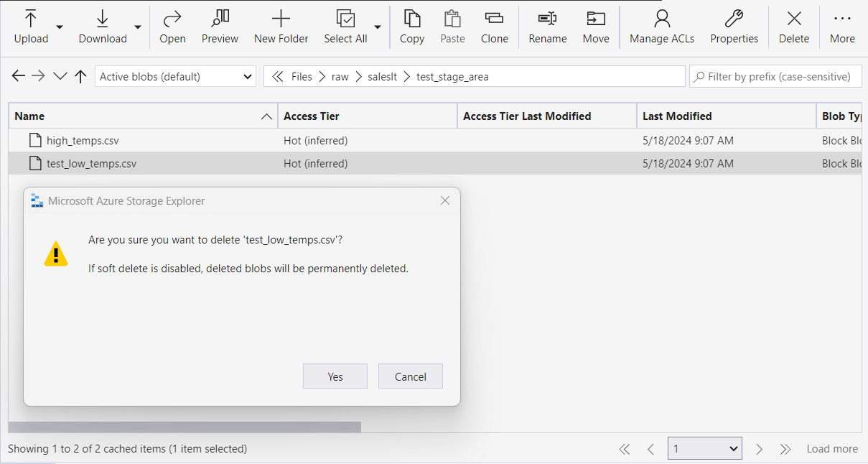This screenshot has height=464, width=868.
Task: Open the recent locations chevron
Action: (x=60, y=76)
